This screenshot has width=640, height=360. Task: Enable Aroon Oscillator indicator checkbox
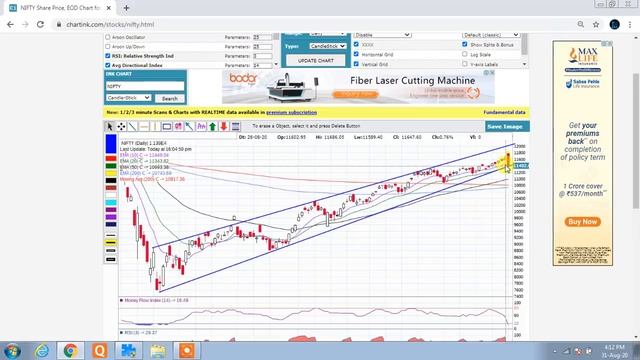(108, 37)
